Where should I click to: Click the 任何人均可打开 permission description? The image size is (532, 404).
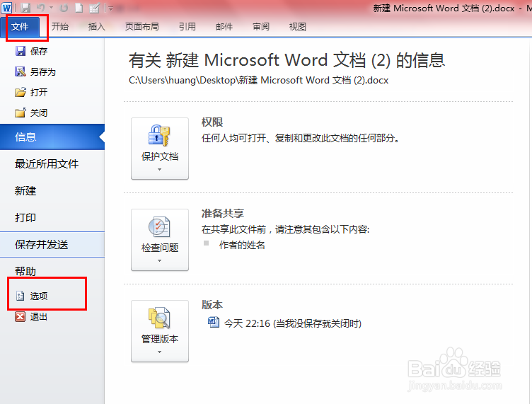click(301, 138)
